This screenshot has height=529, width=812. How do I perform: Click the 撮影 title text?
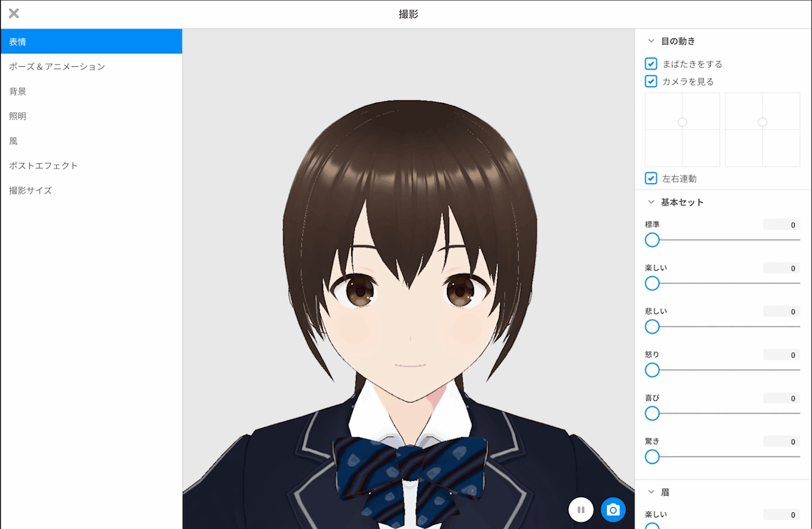[408, 14]
